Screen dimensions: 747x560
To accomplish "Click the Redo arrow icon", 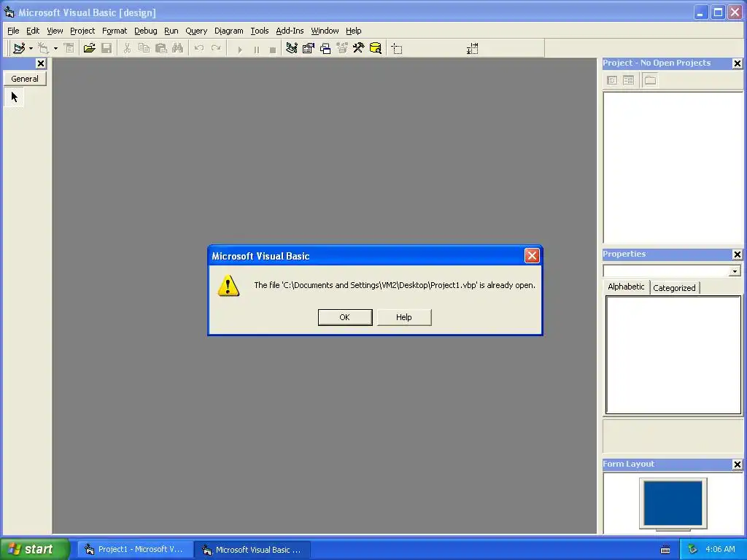I will (x=216, y=48).
